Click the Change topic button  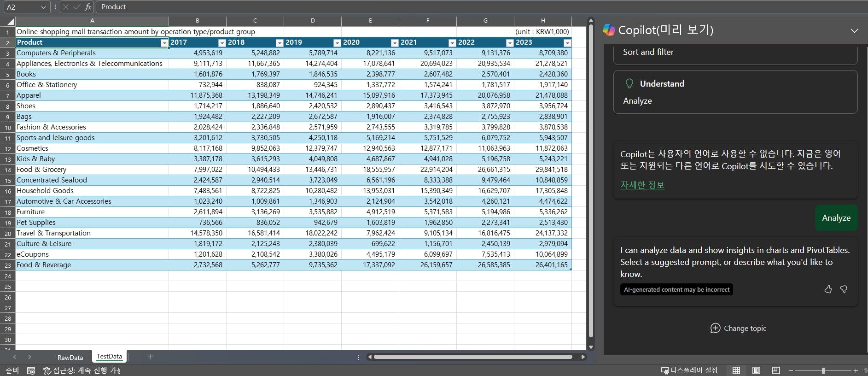point(738,328)
